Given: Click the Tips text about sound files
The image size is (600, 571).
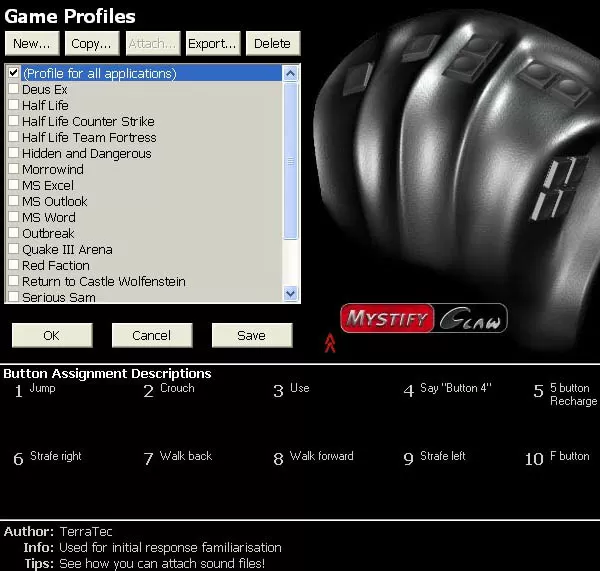Looking at the screenshot, I should pos(162,564).
